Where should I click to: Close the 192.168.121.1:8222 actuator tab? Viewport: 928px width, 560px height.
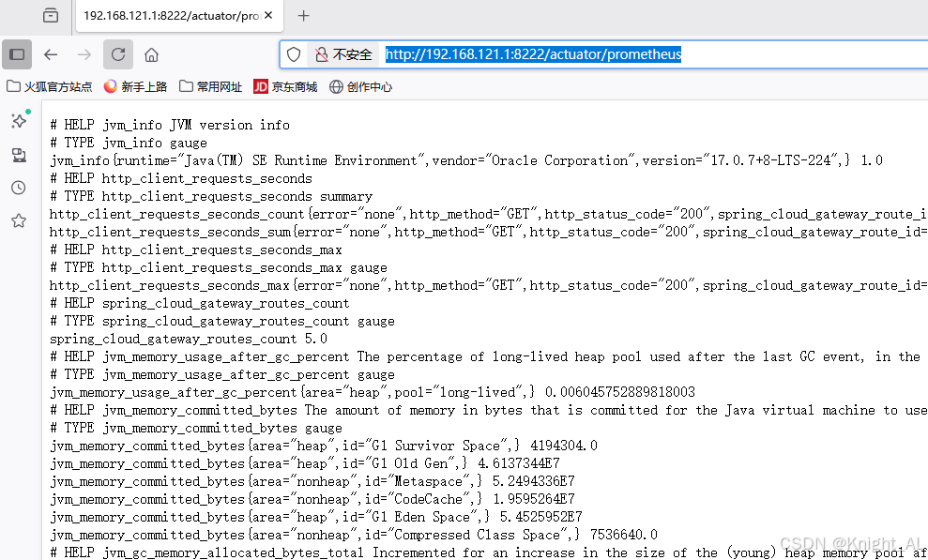[x=268, y=15]
